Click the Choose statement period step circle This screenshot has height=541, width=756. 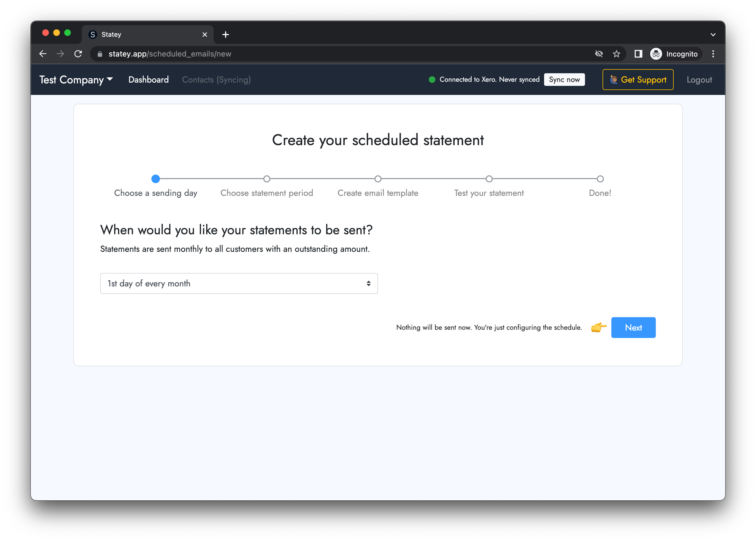267,179
